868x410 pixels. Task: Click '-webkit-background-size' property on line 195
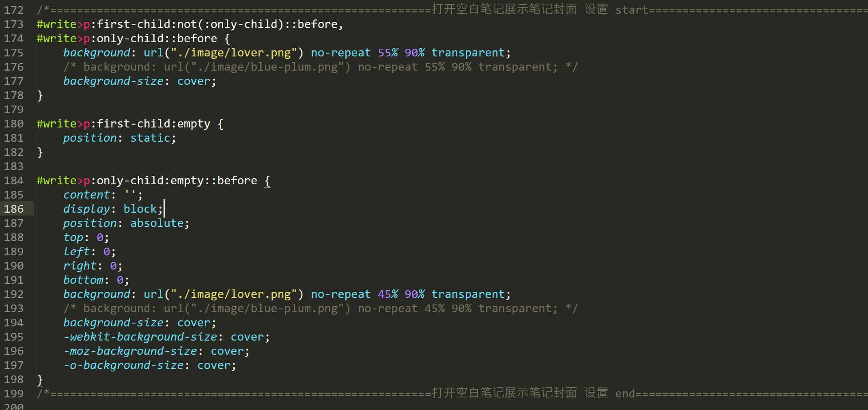point(140,337)
